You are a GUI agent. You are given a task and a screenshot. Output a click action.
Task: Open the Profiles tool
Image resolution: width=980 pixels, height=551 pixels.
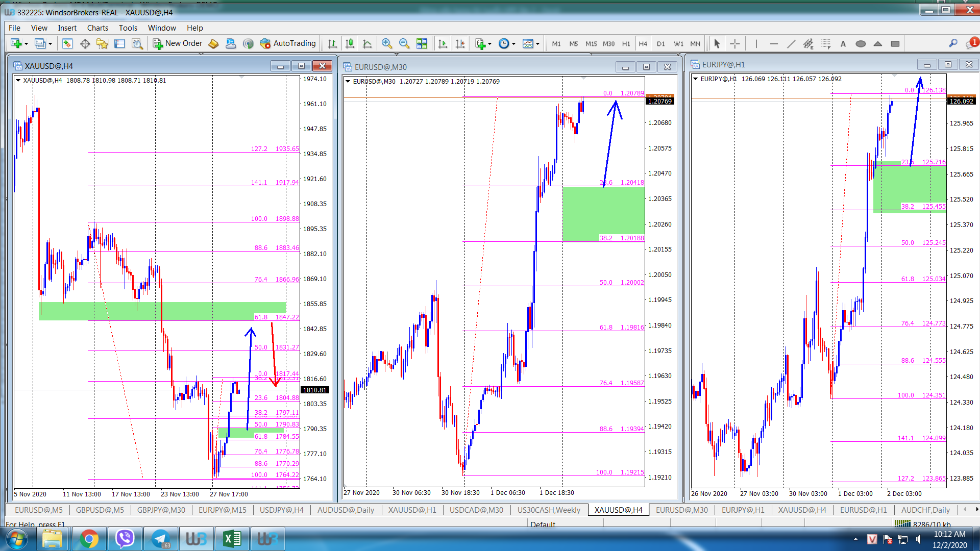tap(40, 44)
